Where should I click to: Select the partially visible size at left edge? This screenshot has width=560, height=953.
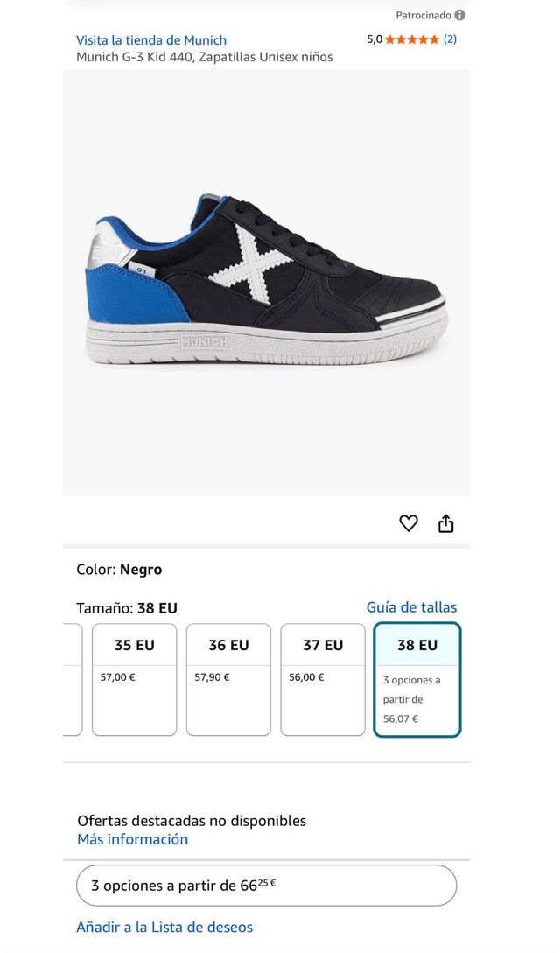pyautogui.click(x=73, y=679)
